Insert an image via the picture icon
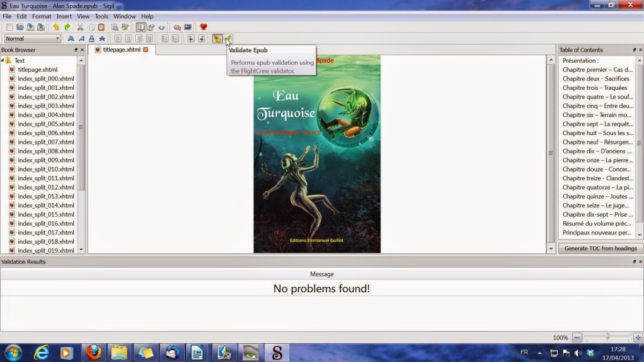Viewport: 644px width, 362px height. [x=187, y=27]
